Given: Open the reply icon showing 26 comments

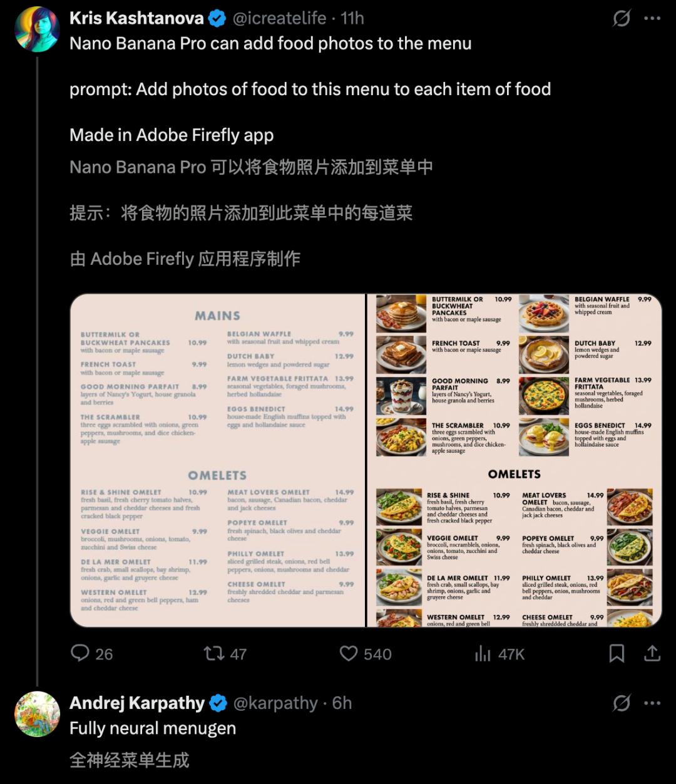Looking at the screenshot, I should [80, 654].
